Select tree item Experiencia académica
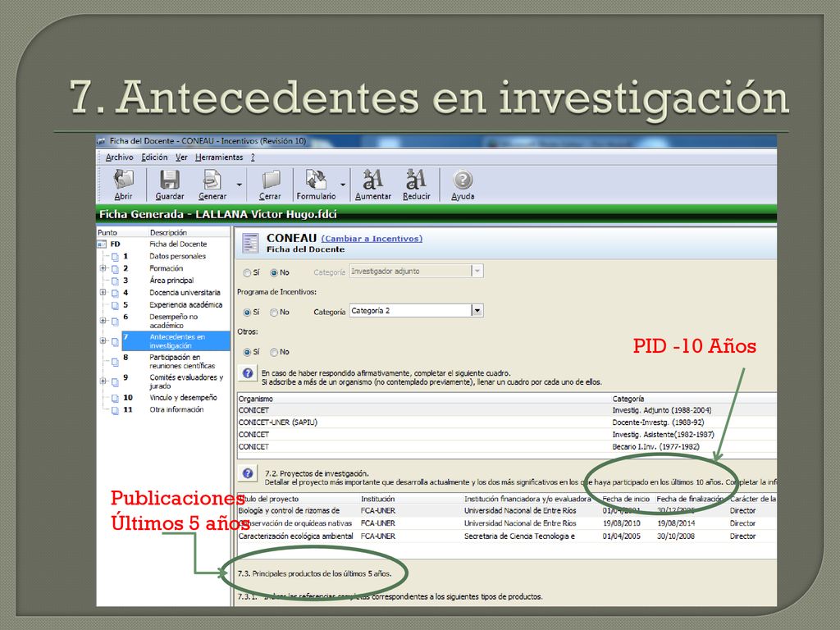The image size is (840, 630). 186,305
